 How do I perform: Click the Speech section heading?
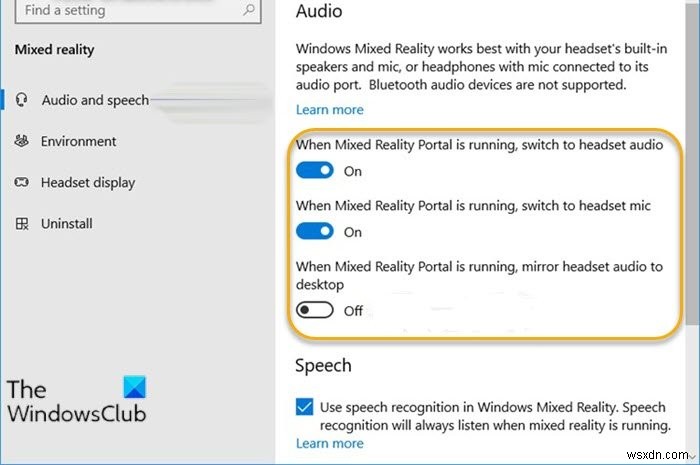tap(323, 365)
